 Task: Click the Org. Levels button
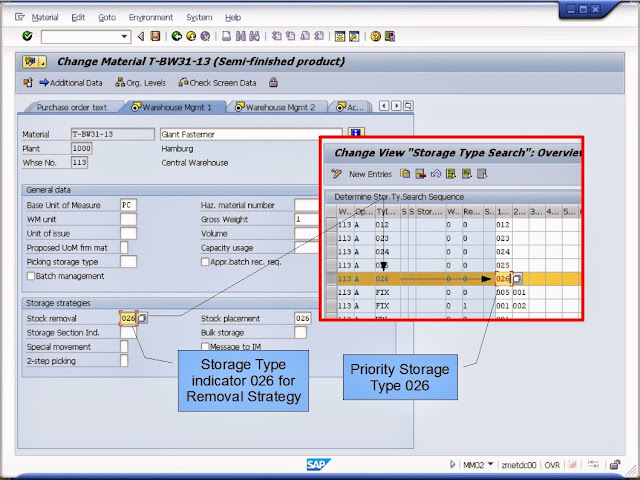coord(140,83)
